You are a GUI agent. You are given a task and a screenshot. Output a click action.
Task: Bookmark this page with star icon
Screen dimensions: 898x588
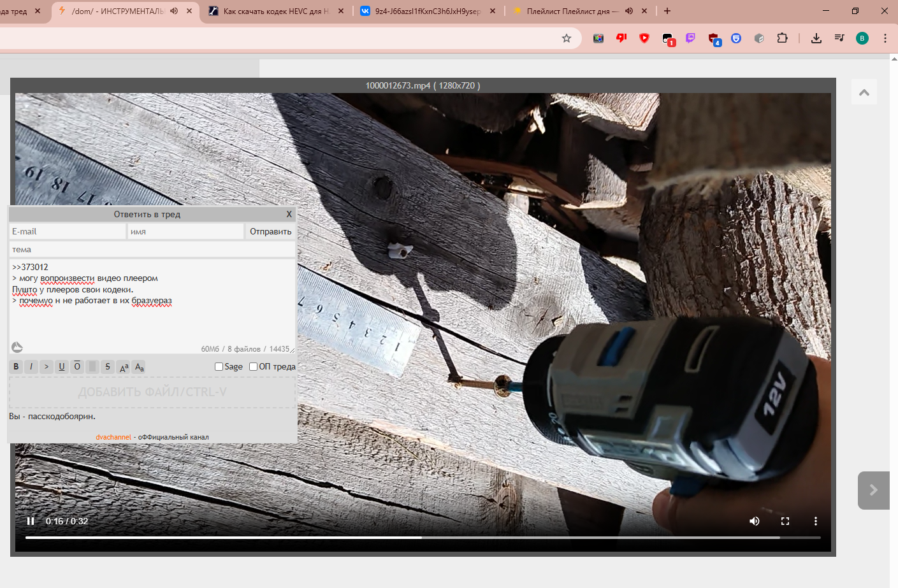pyautogui.click(x=566, y=38)
